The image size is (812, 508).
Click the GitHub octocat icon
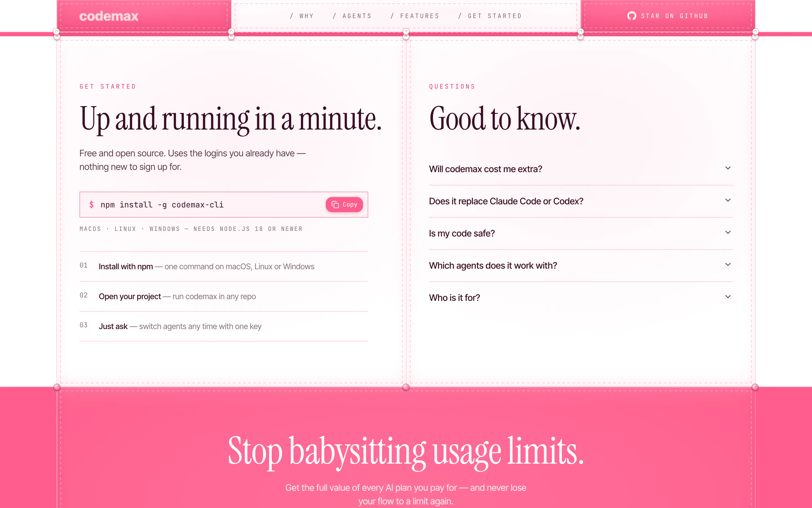tap(632, 16)
